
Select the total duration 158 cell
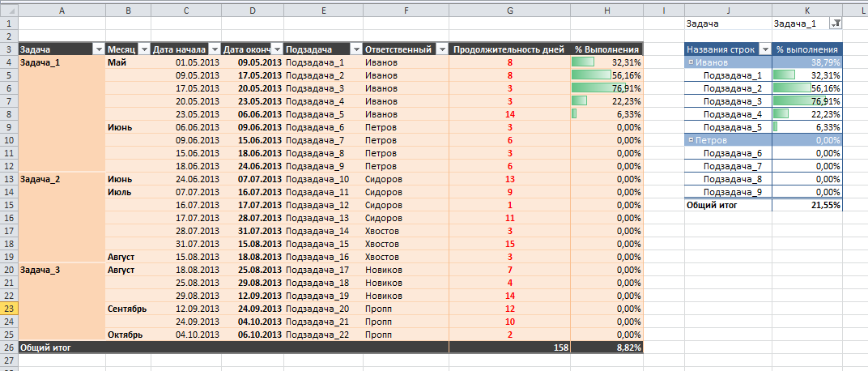510,348
